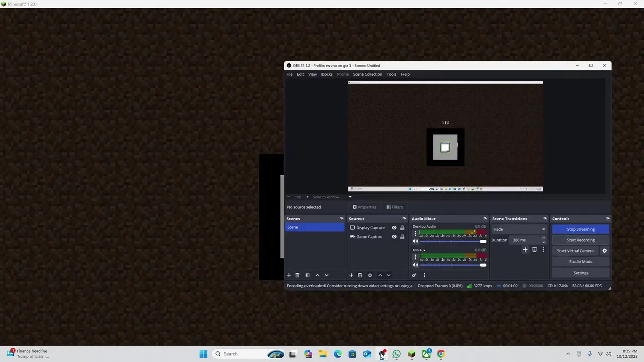
Task: Select Game Capture source row
Action: click(377, 237)
